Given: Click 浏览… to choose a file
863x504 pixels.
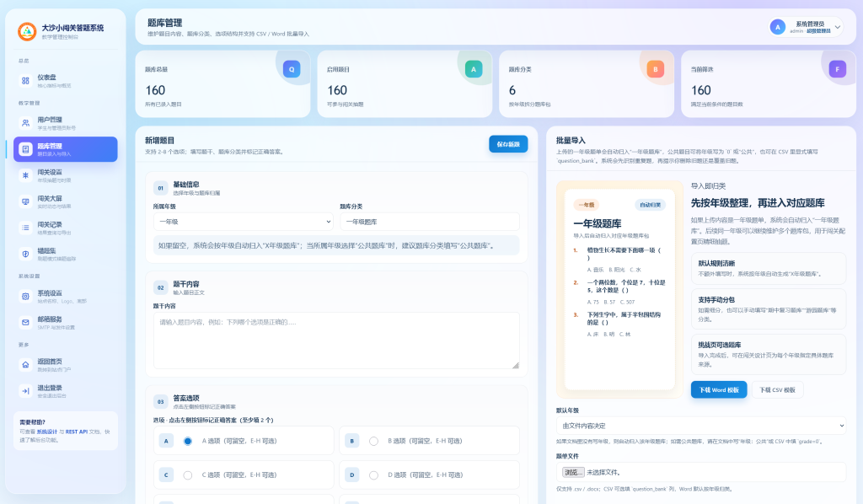Looking at the screenshot, I should point(573,472).
